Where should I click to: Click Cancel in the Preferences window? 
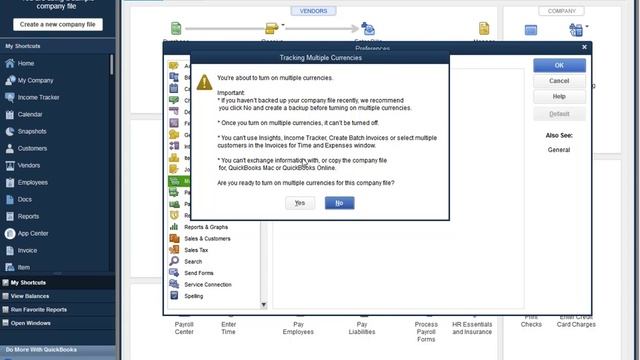click(559, 81)
